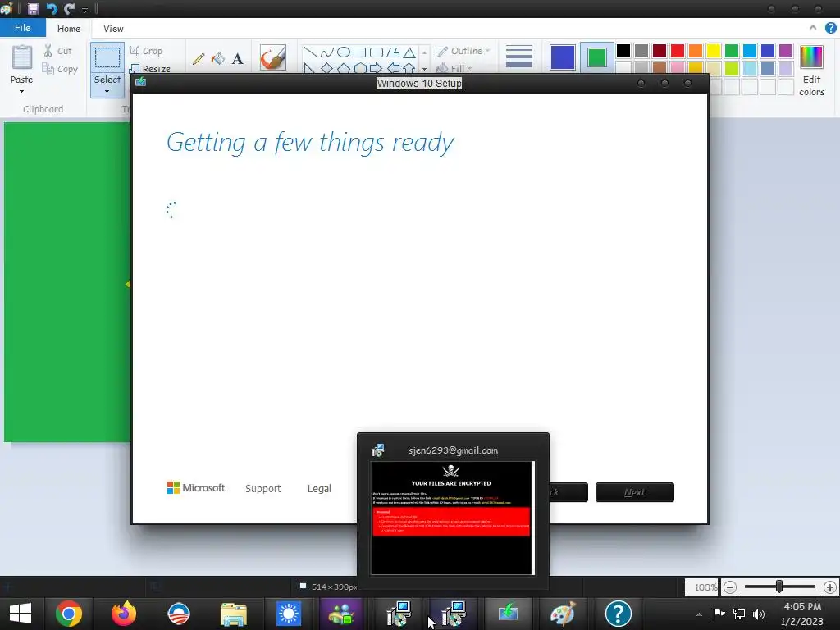The height and width of the screenshot is (630, 840).
Task: Show hidden system tray icons
Action: tap(699, 614)
